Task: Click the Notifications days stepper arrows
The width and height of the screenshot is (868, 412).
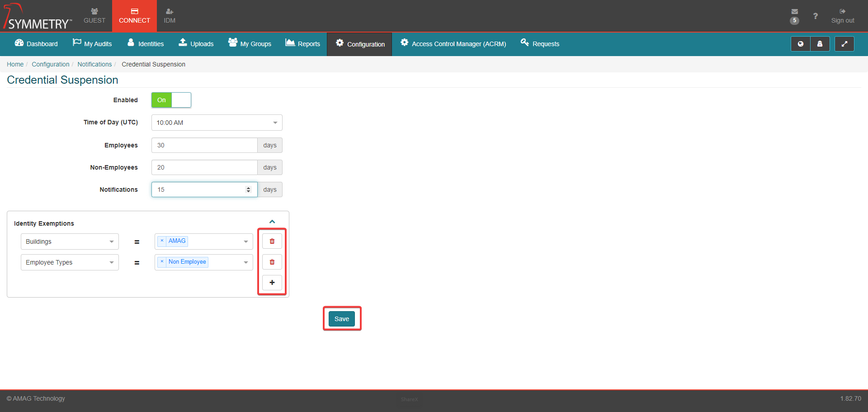Action: point(248,189)
